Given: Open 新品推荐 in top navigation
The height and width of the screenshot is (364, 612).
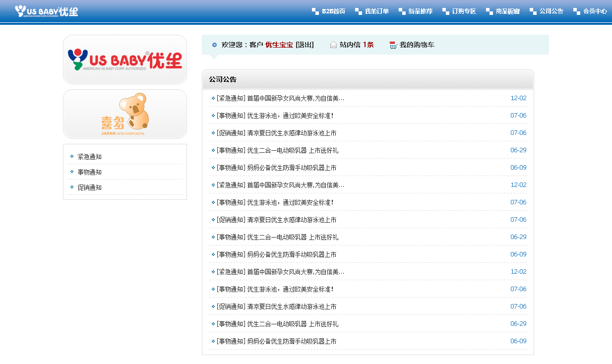Looking at the screenshot, I should [x=420, y=11].
